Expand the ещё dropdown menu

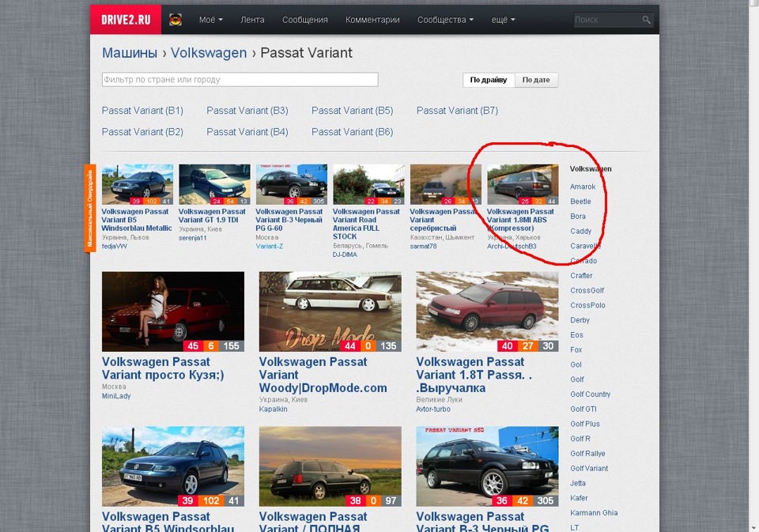[503, 20]
